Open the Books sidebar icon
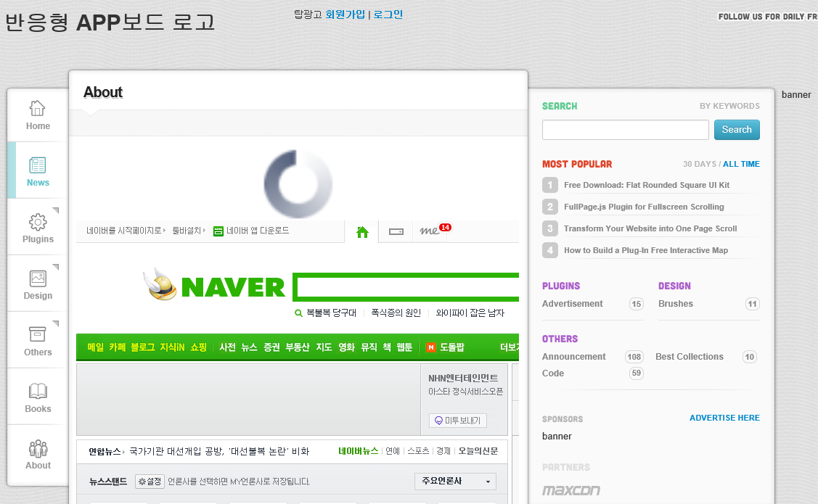This screenshot has width=818, height=504. (38, 392)
